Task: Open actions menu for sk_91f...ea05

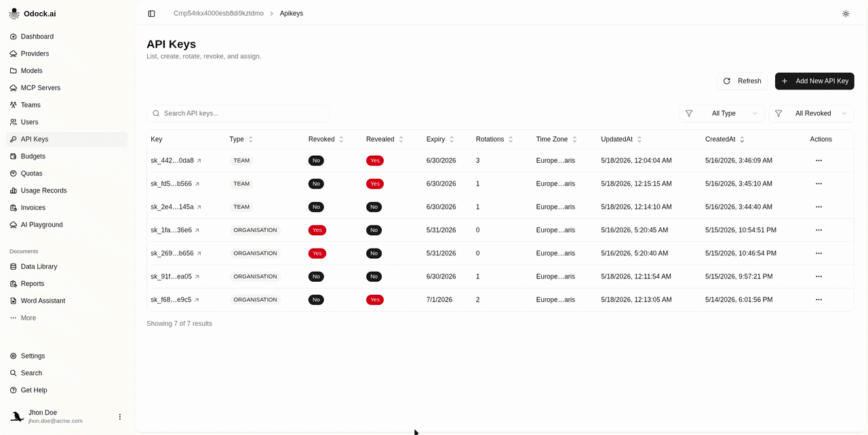Action: pyautogui.click(x=818, y=276)
